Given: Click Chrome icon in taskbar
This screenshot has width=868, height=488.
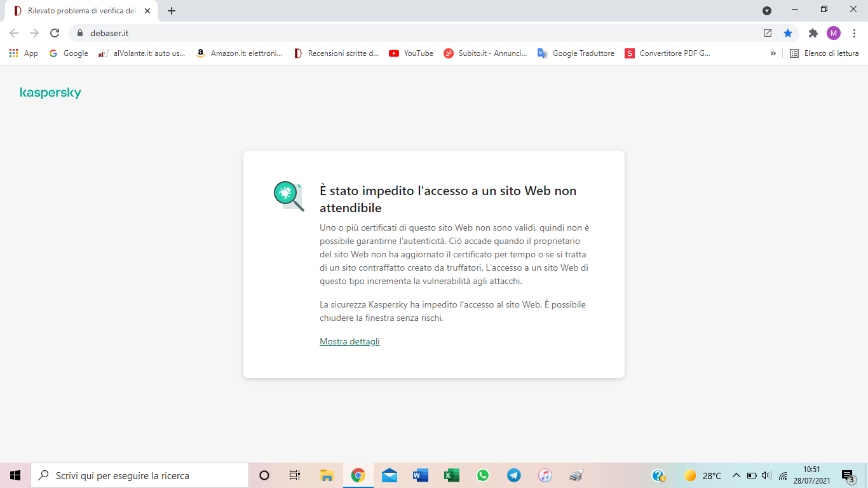Looking at the screenshot, I should [x=358, y=475].
